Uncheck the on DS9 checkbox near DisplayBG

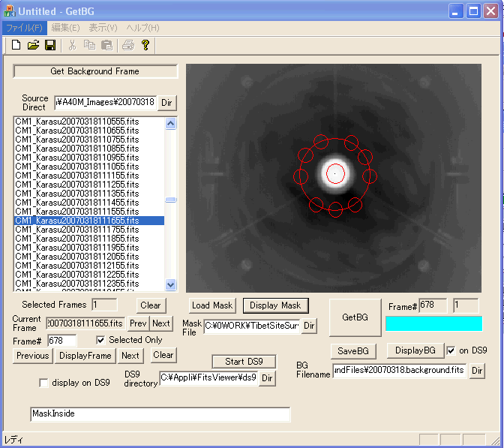(x=451, y=350)
